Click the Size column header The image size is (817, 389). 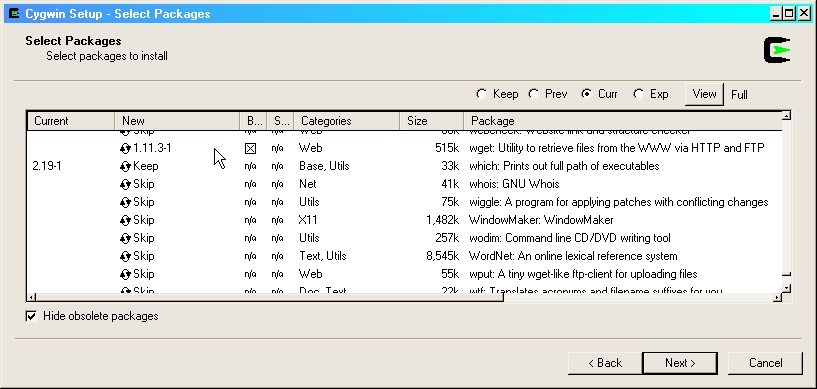pyautogui.click(x=431, y=121)
